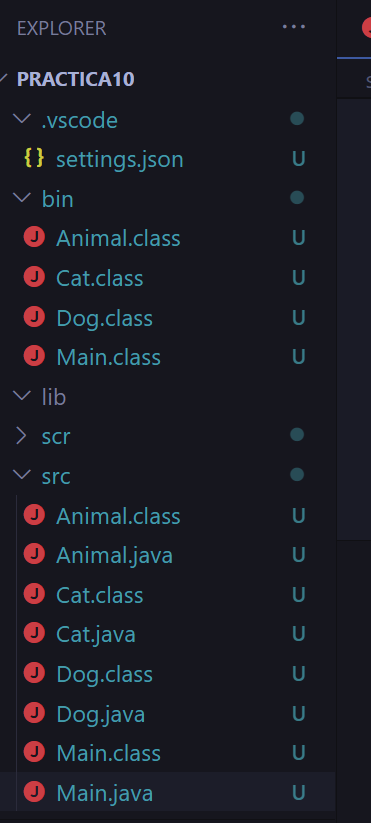371x823 pixels.
Task: Click Java icon beside Main.java
Action: [34, 792]
